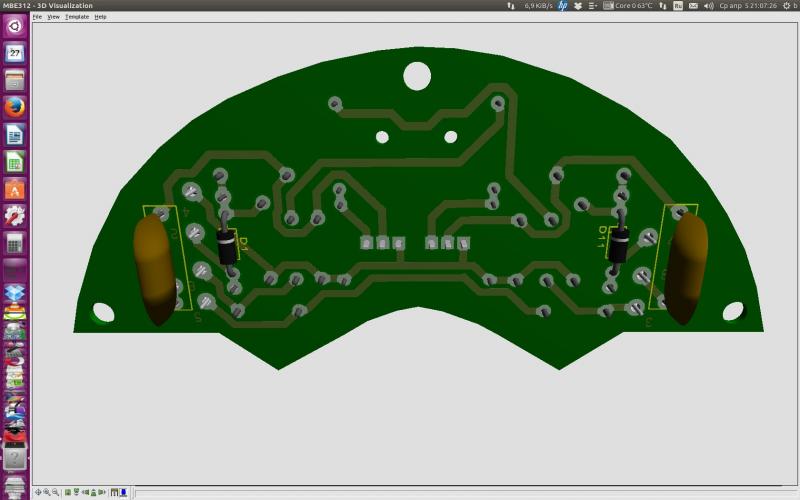Viewport: 800px width, 500px height.
Task: Open the calculator from the launcher
Action: pyautogui.click(x=15, y=242)
